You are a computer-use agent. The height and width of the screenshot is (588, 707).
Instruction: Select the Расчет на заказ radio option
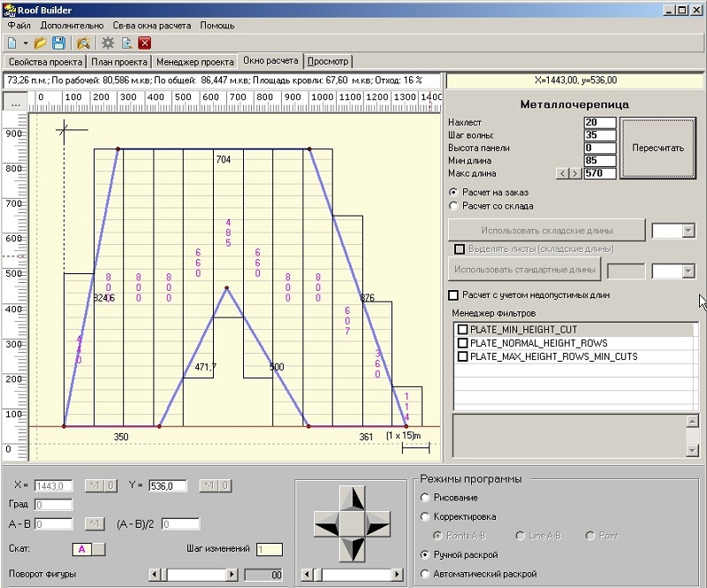pos(453,192)
